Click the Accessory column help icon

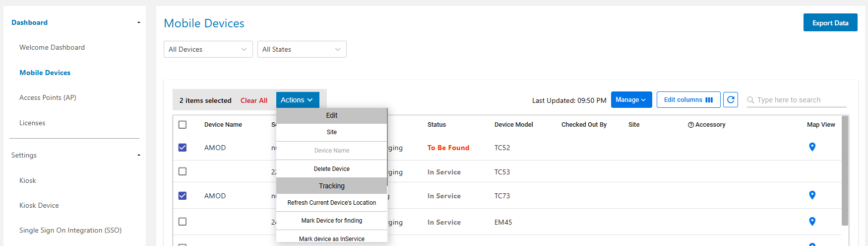(690, 125)
